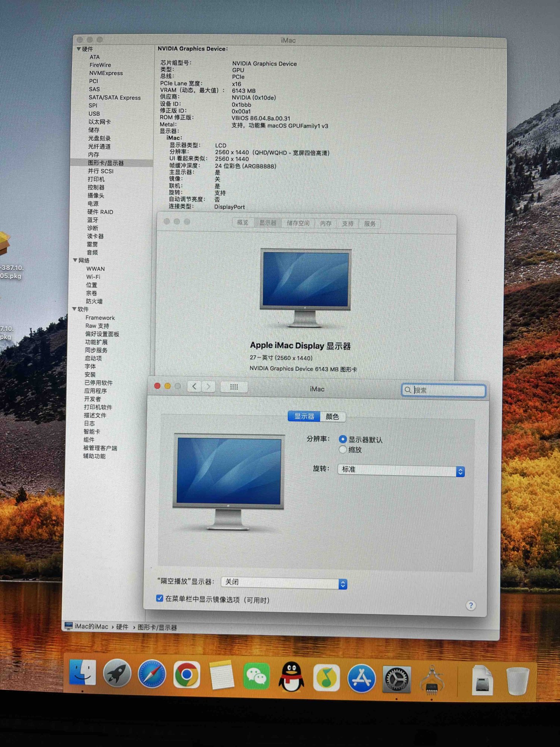Show all preferences with the grid icon

234,387
